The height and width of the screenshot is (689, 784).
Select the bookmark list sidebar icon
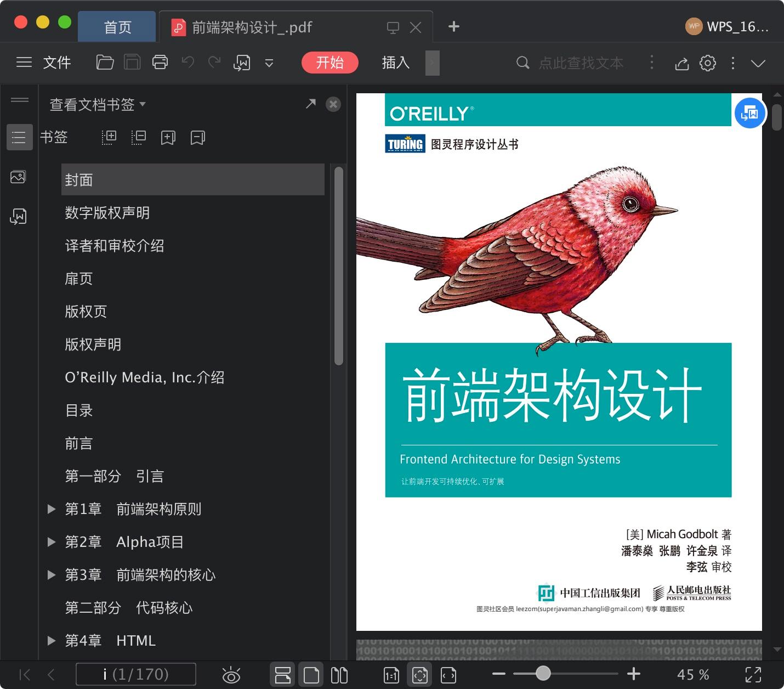pyautogui.click(x=19, y=137)
